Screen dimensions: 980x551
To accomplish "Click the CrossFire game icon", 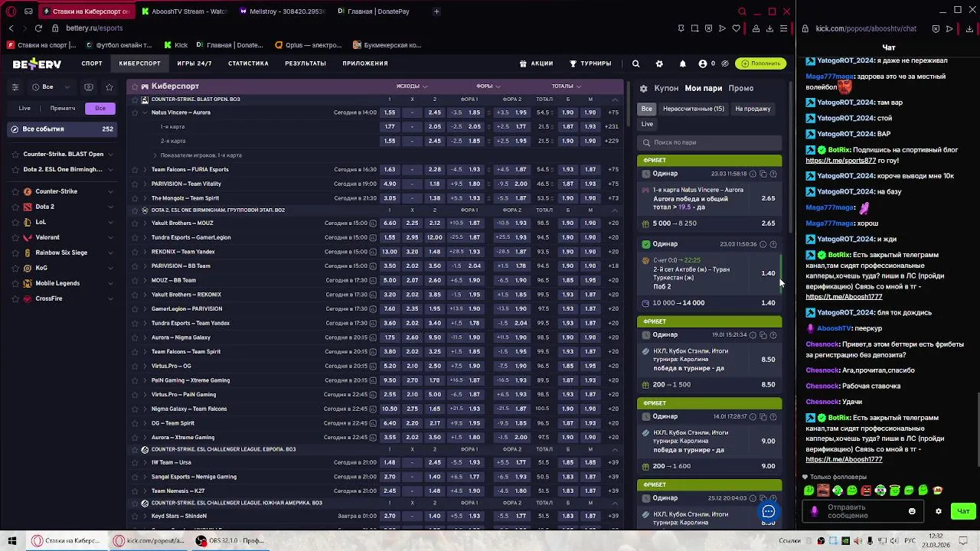I will [x=28, y=298].
